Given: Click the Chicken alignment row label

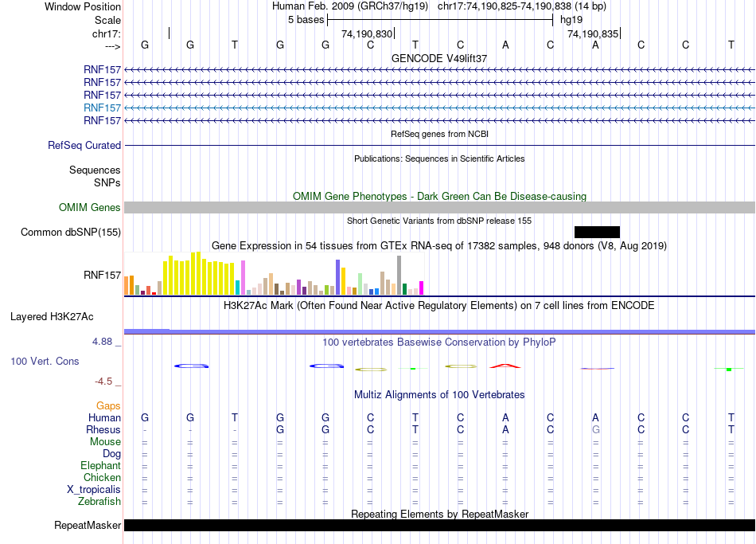Looking at the screenshot, I should click(102, 477).
